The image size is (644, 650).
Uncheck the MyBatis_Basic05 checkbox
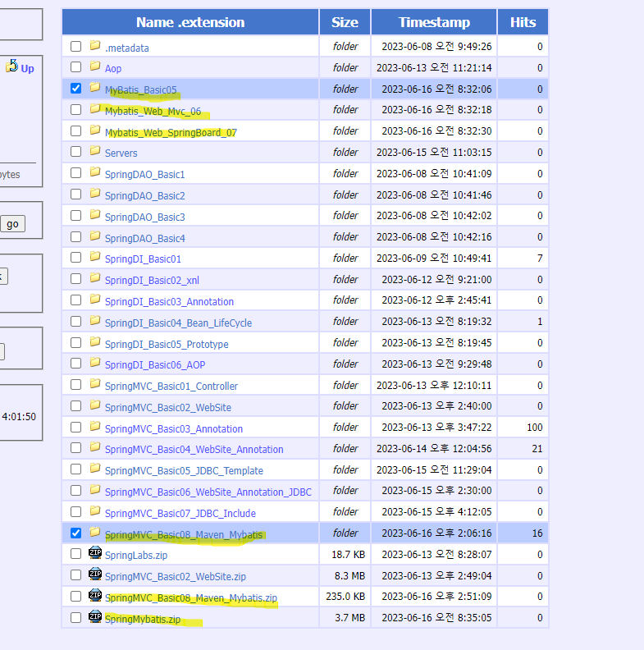tap(75, 89)
